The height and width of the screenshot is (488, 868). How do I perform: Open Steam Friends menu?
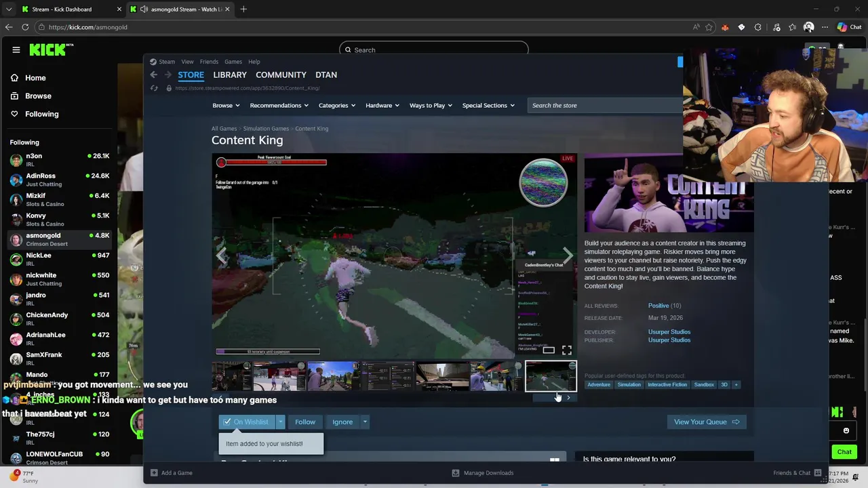(x=209, y=62)
